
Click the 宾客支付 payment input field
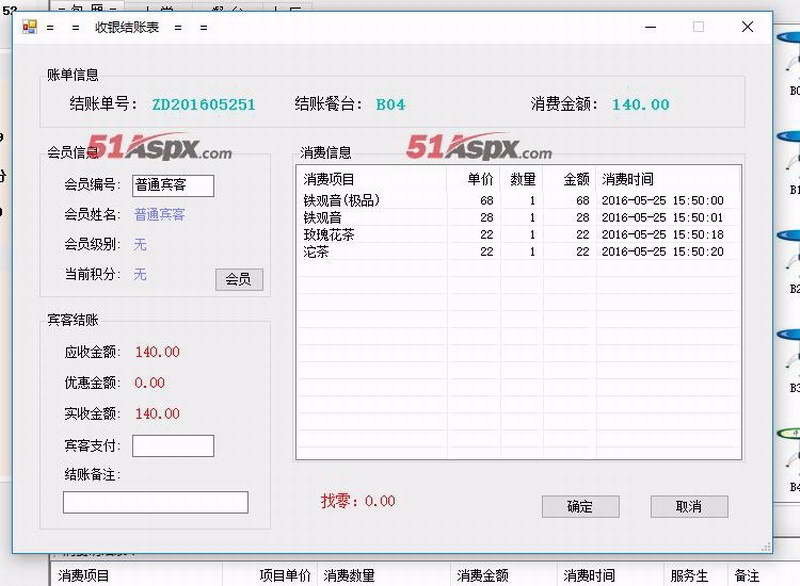point(173,446)
